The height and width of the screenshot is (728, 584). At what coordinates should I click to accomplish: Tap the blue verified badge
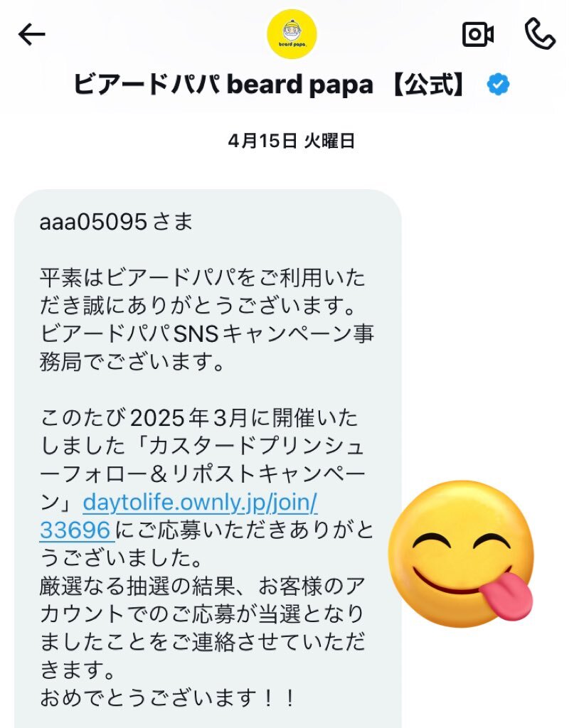coord(498,85)
